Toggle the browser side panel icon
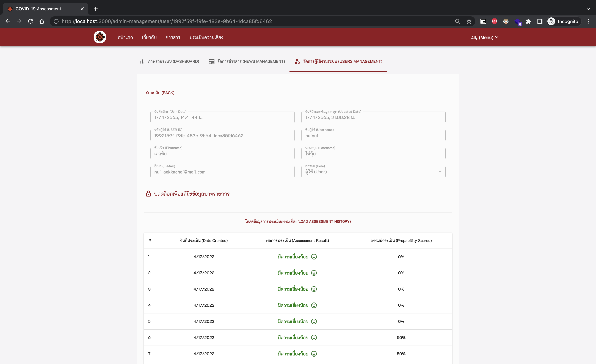Viewport: 596px width, 364px height. click(540, 21)
